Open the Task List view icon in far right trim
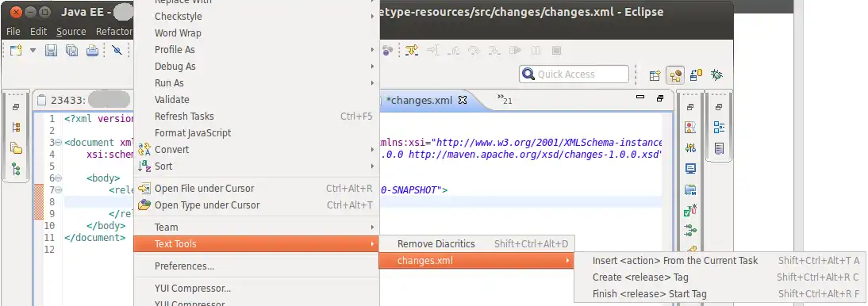This screenshot has width=868, height=306. (719, 148)
